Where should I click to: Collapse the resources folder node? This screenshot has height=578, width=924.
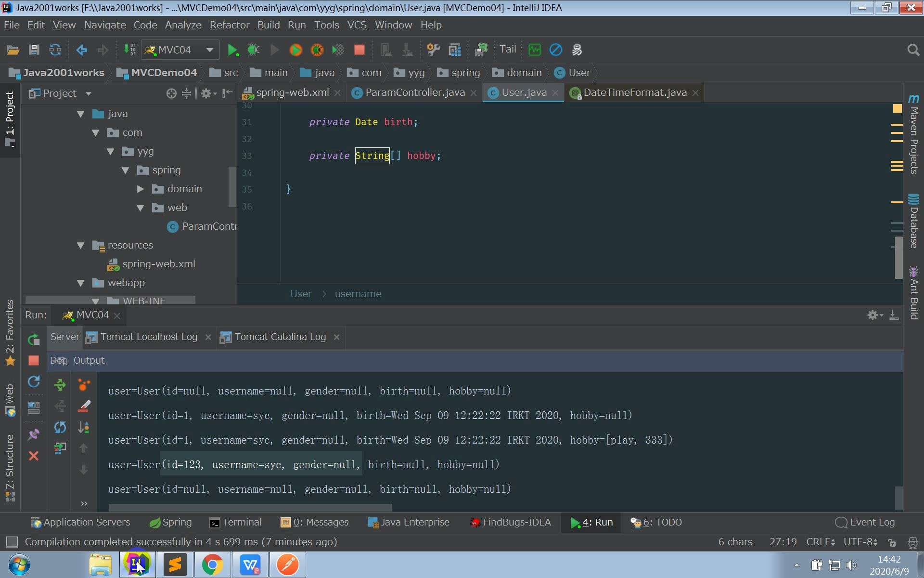click(x=81, y=245)
